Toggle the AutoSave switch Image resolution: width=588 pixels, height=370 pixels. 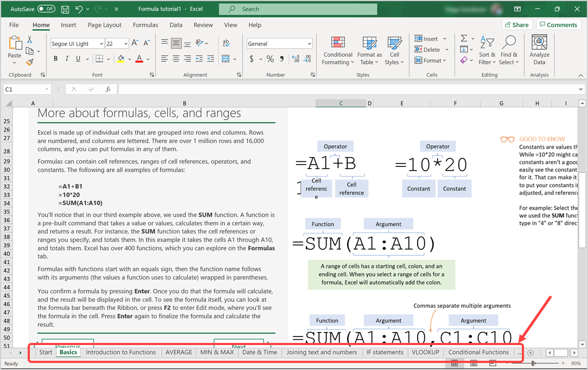coord(46,9)
